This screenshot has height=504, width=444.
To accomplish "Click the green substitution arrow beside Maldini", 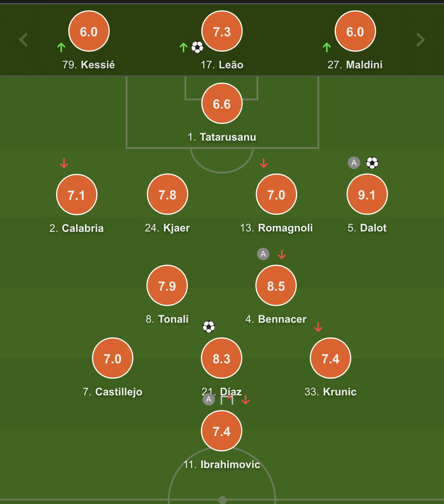I will (x=326, y=47).
